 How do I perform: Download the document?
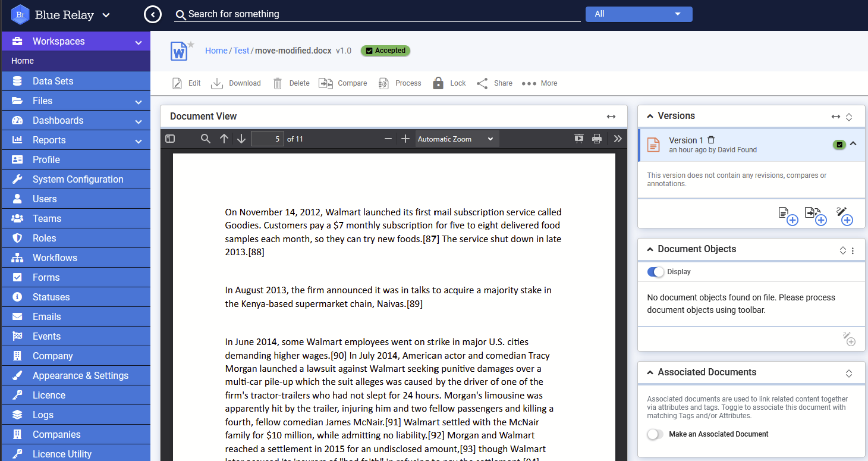tap(236, 83)
